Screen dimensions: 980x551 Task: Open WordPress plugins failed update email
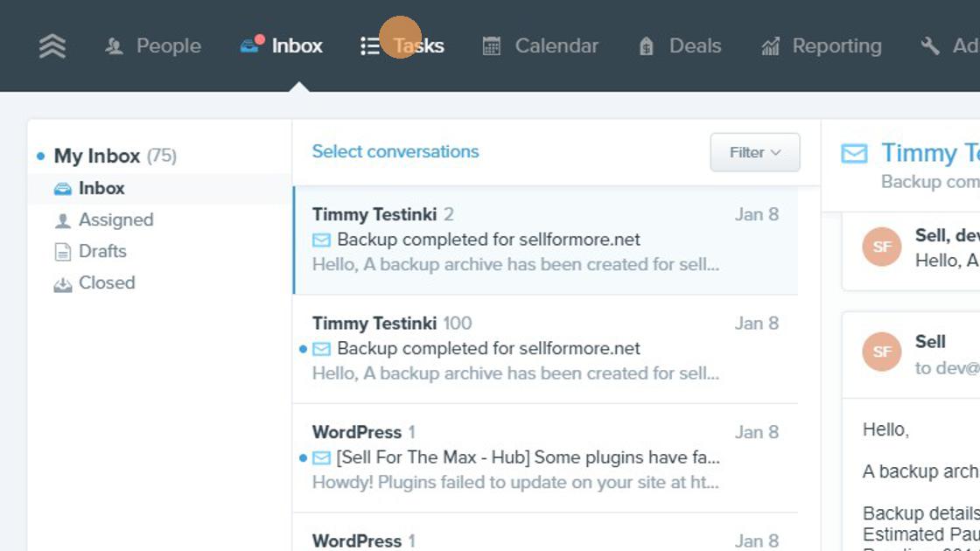(x=545, y=457)
